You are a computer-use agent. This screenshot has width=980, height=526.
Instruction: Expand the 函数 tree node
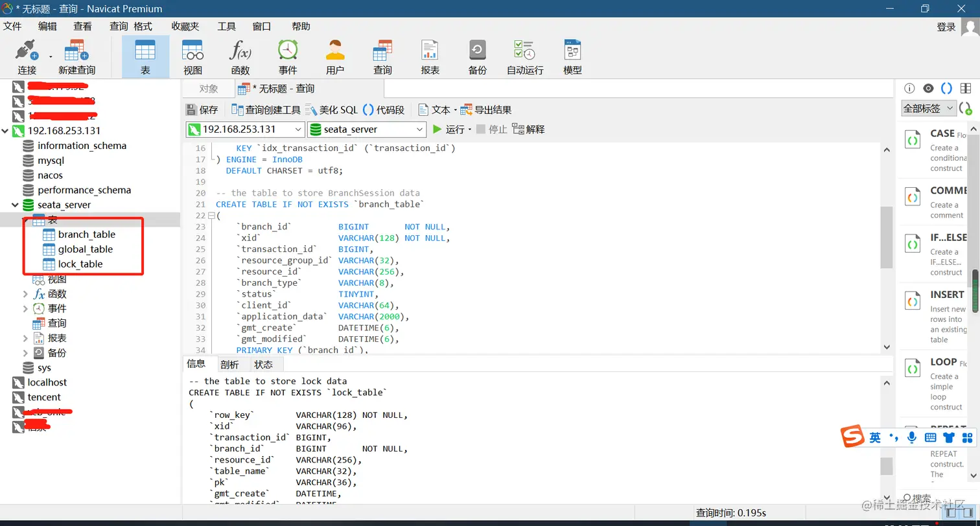point(25,294)
